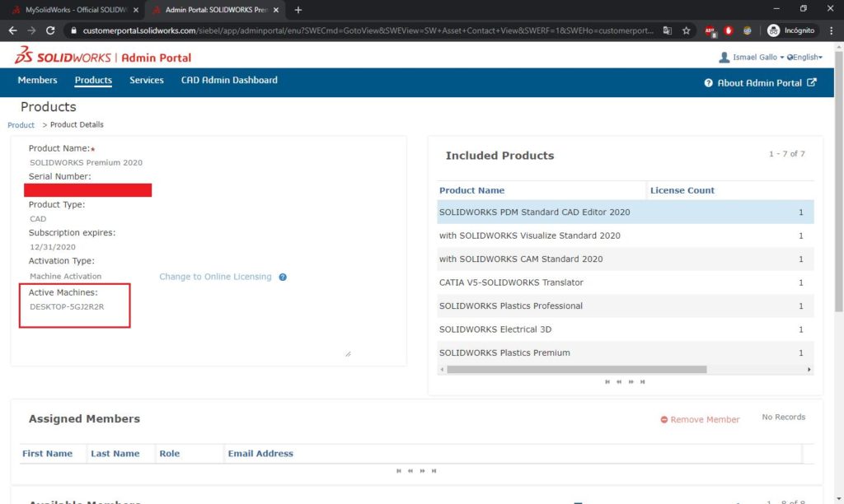Image resolution: width=844 pixels, height=504 pixels.
Task: Open the CAD Admin Dashboard menu
Action: (229, 80)
